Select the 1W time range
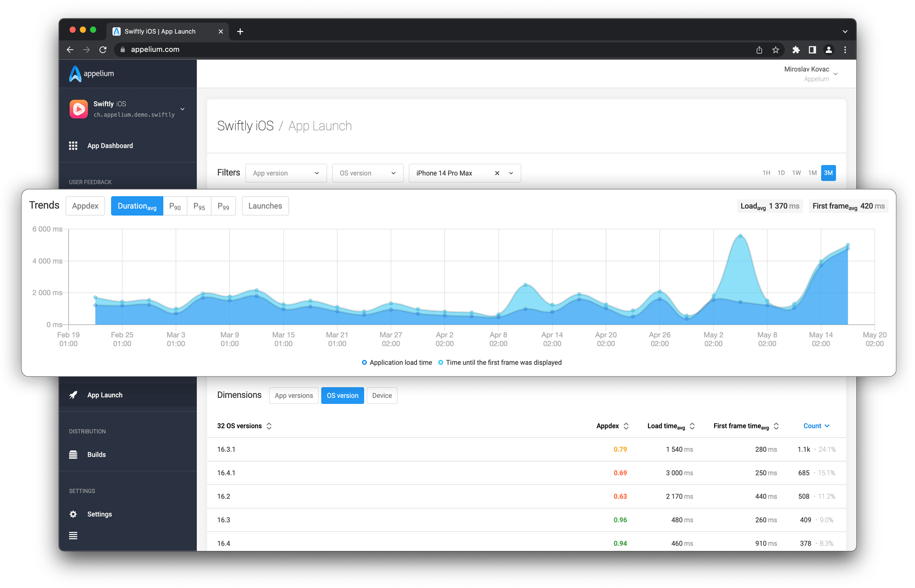This screenshot has height=588, width=915. [x=796, y=173]
